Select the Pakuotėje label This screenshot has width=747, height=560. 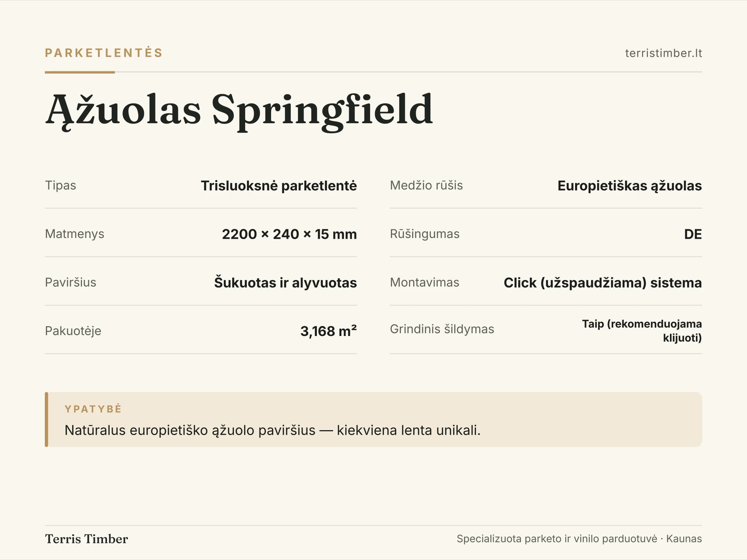[73, 331]
